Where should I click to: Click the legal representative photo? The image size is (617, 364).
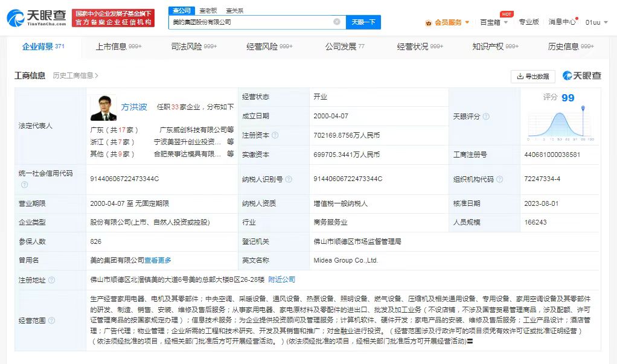pos(103,108)
